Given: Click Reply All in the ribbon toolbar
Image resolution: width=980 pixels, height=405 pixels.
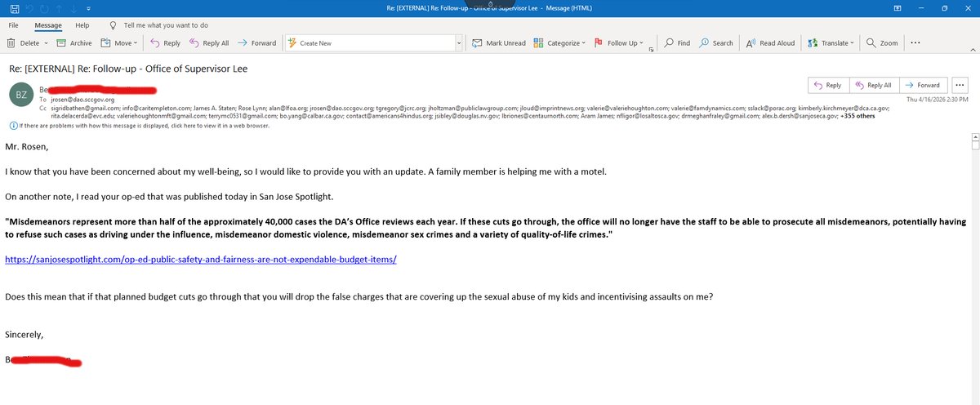Looking at the screenshot, I should 209,43.
